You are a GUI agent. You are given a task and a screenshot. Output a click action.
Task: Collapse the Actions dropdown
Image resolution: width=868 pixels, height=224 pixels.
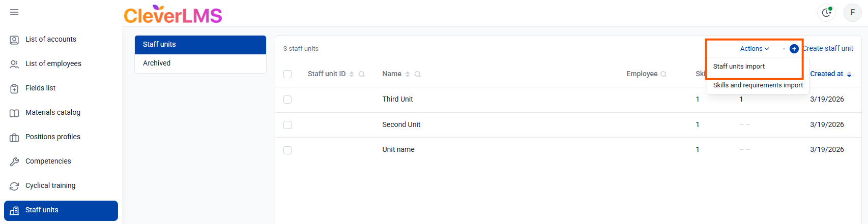(754, 49)
